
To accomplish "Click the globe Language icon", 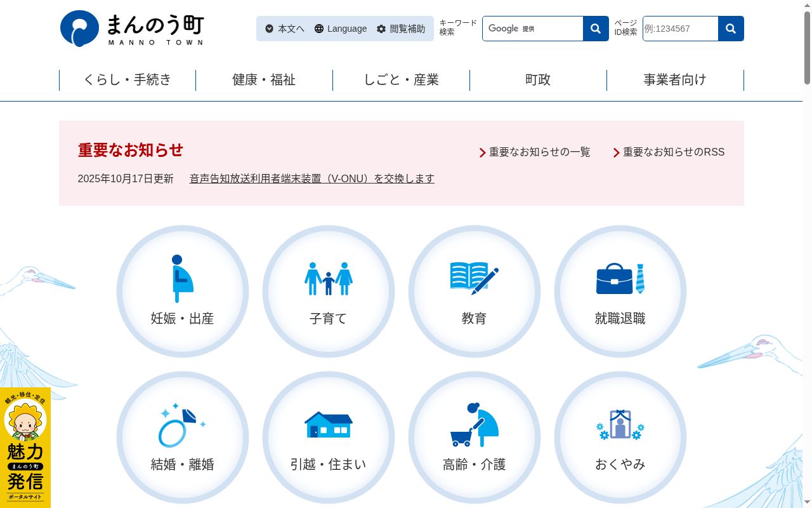I will (319, 29).
